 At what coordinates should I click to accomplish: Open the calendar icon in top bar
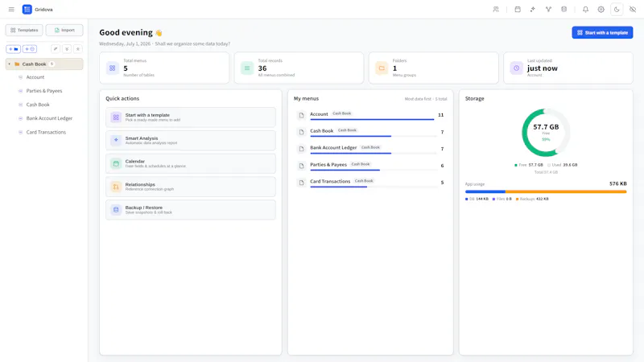pyautogui.click(x=518, y=9)
